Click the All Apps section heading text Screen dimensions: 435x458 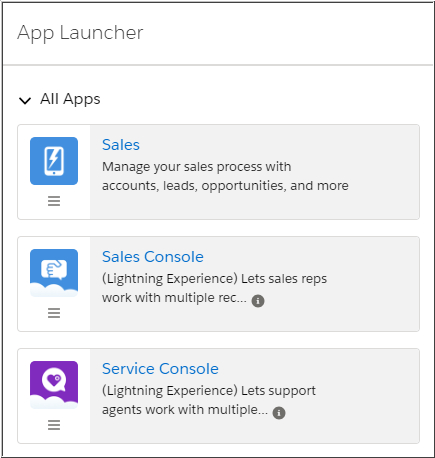[70, 99]
